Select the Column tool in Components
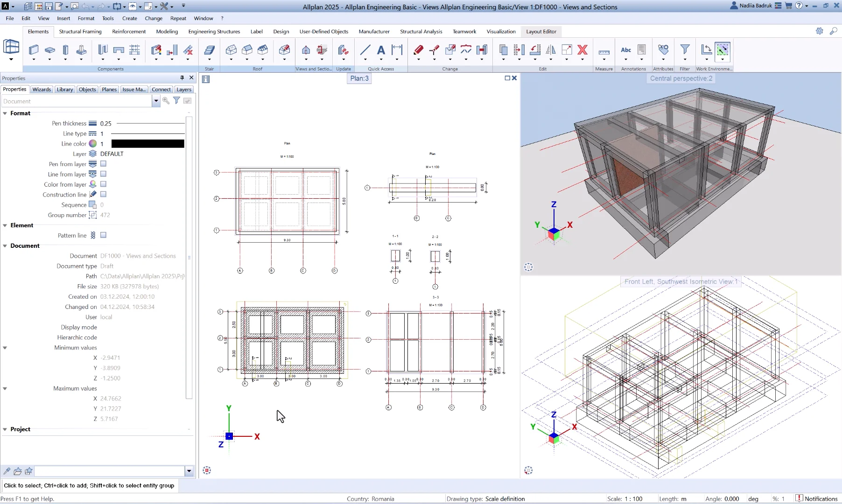The width and height of the screenshot is (842, 504). [x=65, y=50]
